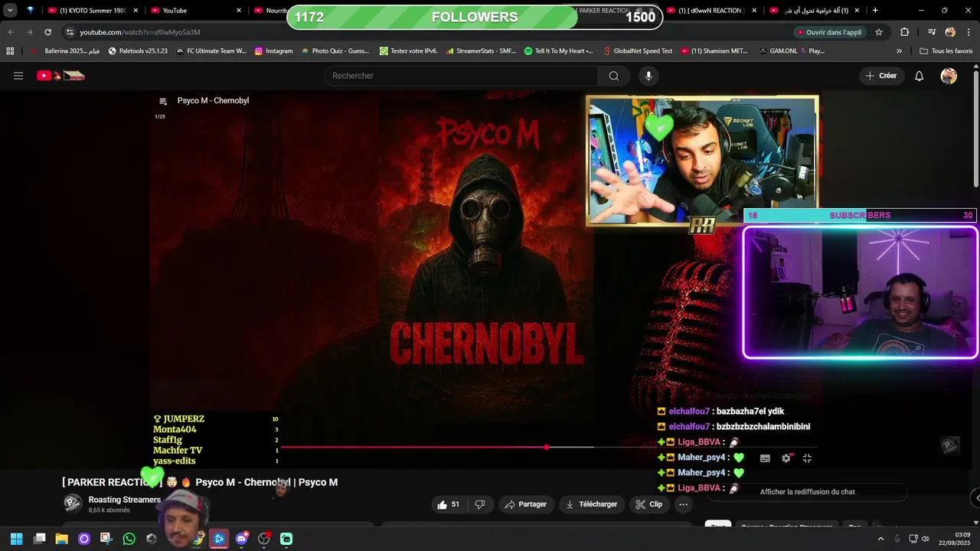Image resolution: width=980 pixels, height=551 pixels.
Task: Open YouTube notifications bell
Action: [920, 76]
